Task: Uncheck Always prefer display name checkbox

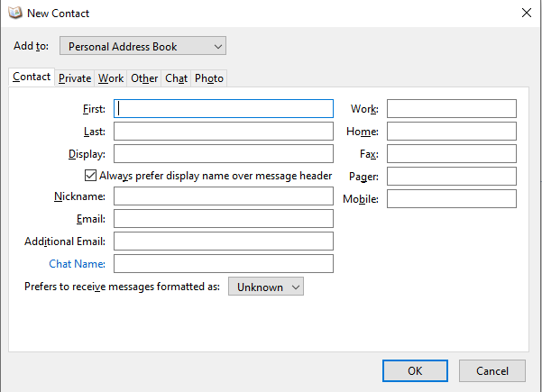Action: coord(90,176)
